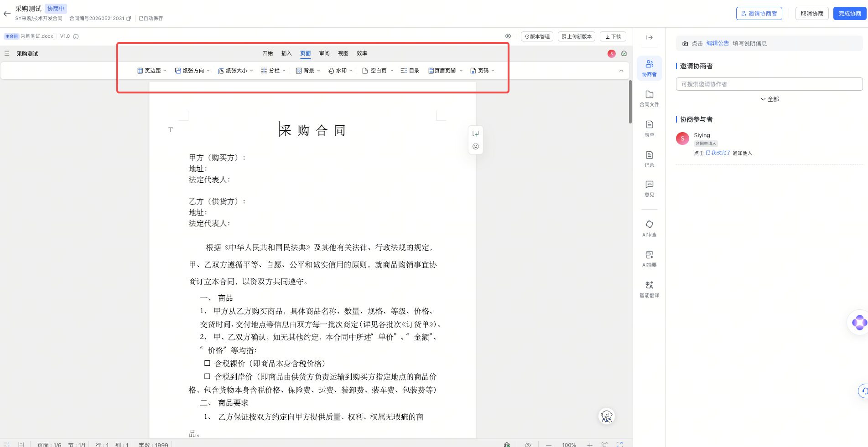
Task: Launch the AI审查 tool
Action: (x=650, y=228)
